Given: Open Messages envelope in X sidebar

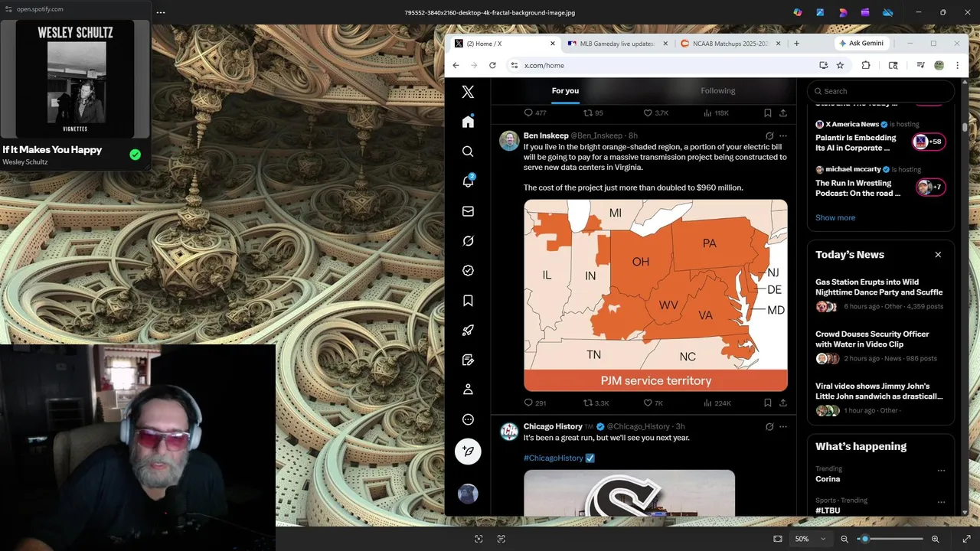Looking at the screenshot, I should pos(468,211).
